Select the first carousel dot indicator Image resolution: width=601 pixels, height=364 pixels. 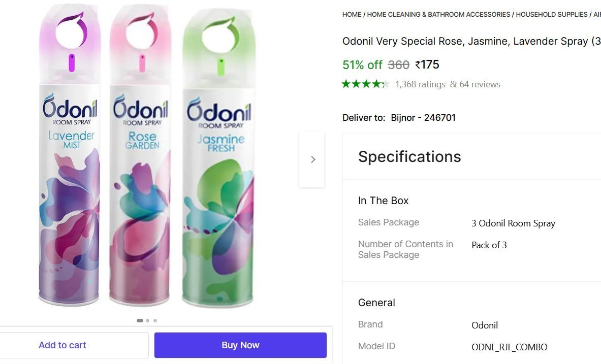139,320
